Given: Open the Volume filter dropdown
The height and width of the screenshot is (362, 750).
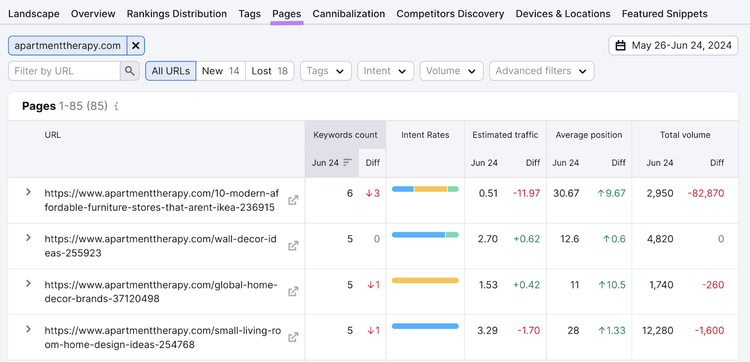Looking at the screenshot, I should point(451,71).
